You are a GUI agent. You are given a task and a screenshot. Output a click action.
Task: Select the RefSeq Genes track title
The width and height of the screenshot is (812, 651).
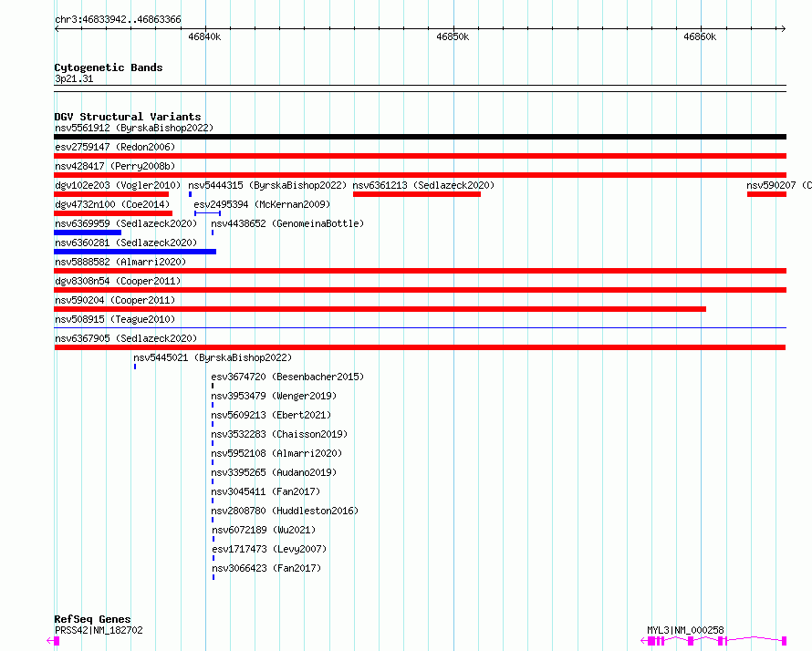pos(92,619)
